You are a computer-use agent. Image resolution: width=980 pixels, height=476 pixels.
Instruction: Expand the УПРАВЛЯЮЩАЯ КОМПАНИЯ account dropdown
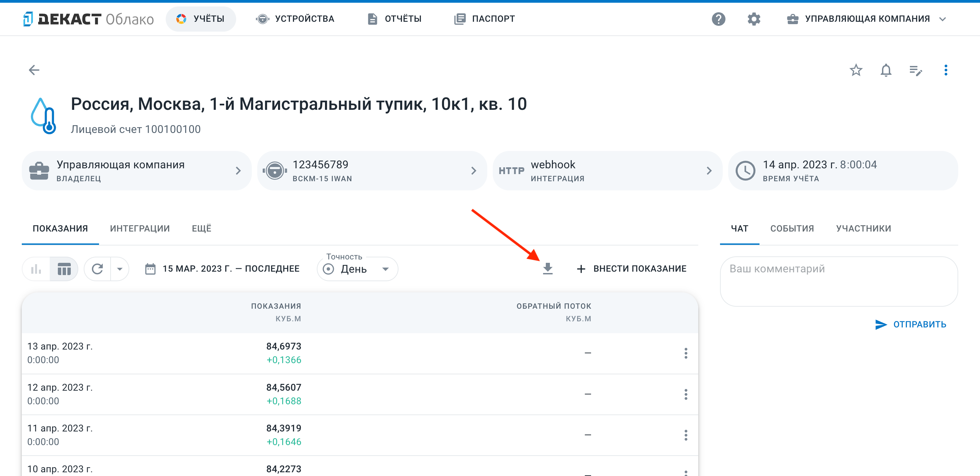click(x=866, y=19)
